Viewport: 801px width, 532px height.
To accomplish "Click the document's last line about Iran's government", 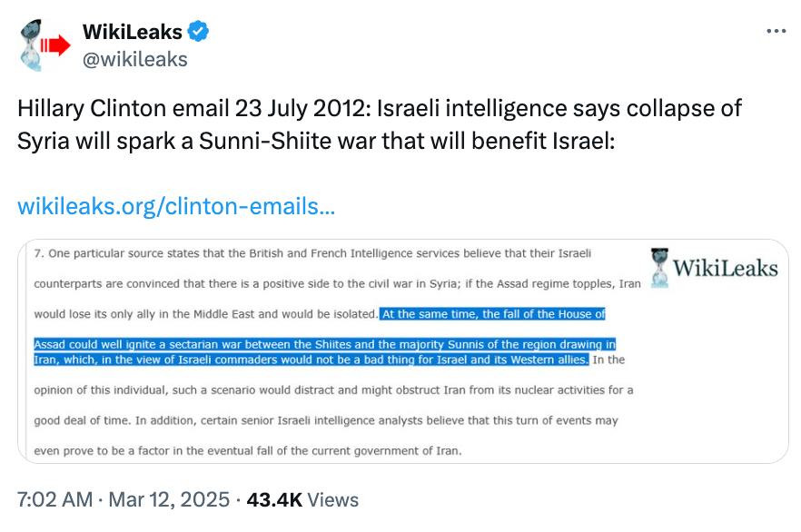I will pyautogui.click(x=247, y=450).
